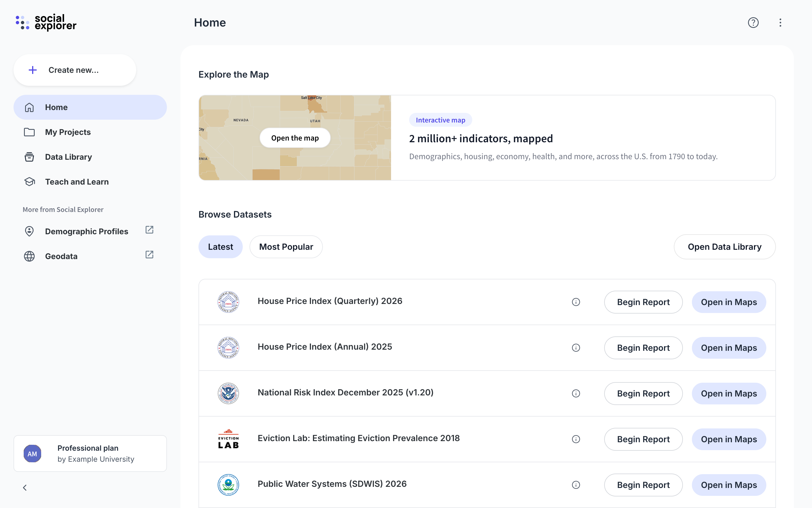Click the EPA logo on the Public Water Systems row

coord(228,485)
